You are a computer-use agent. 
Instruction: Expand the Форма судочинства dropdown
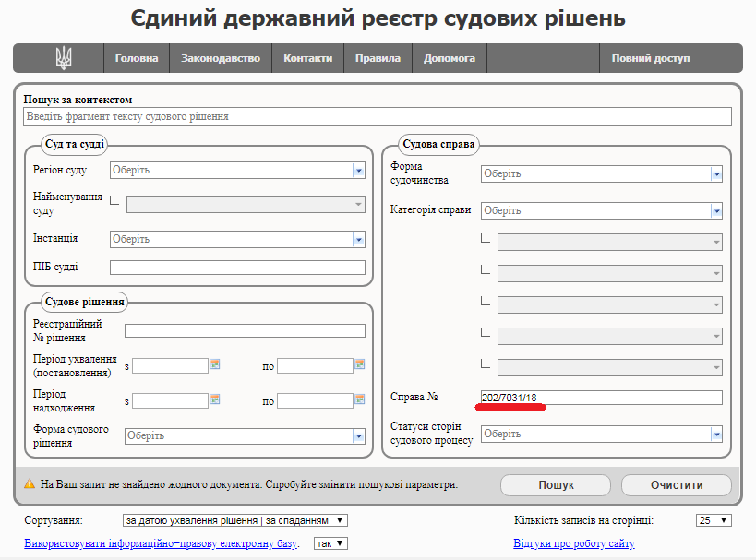[715, 173]
